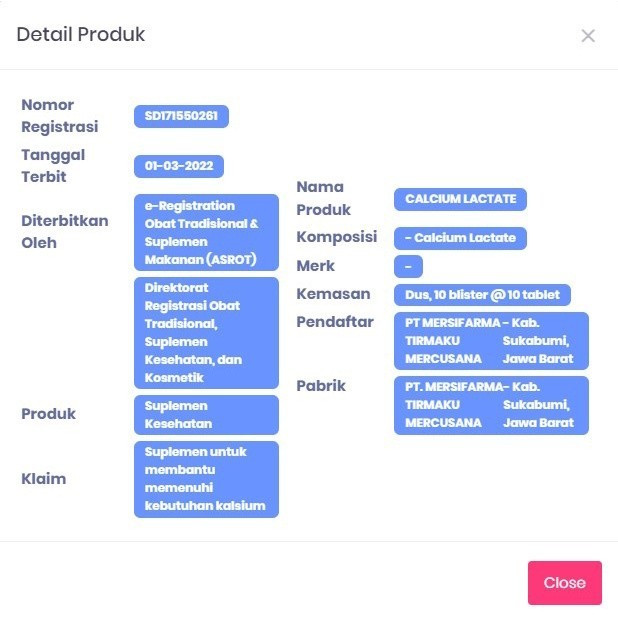This screenshot has height=618, width=618.
Task: Click the Komposisi label
Action: [336, 237]
